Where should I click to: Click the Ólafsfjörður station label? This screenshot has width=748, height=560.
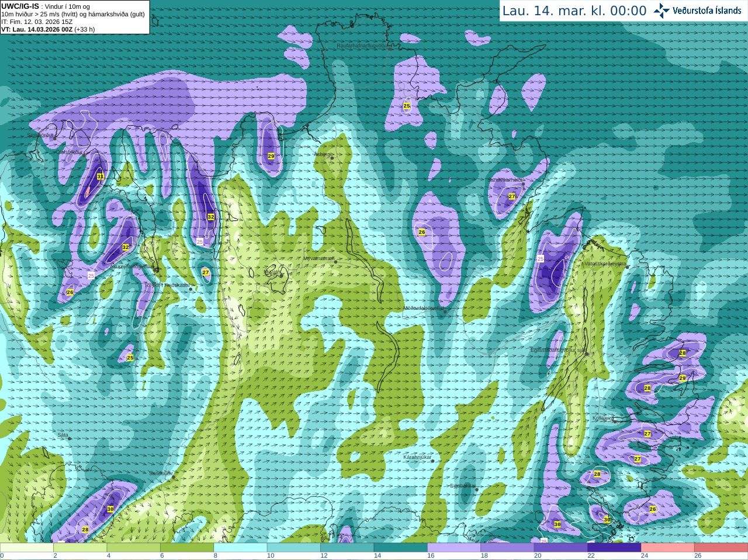(x=68, y=151)
